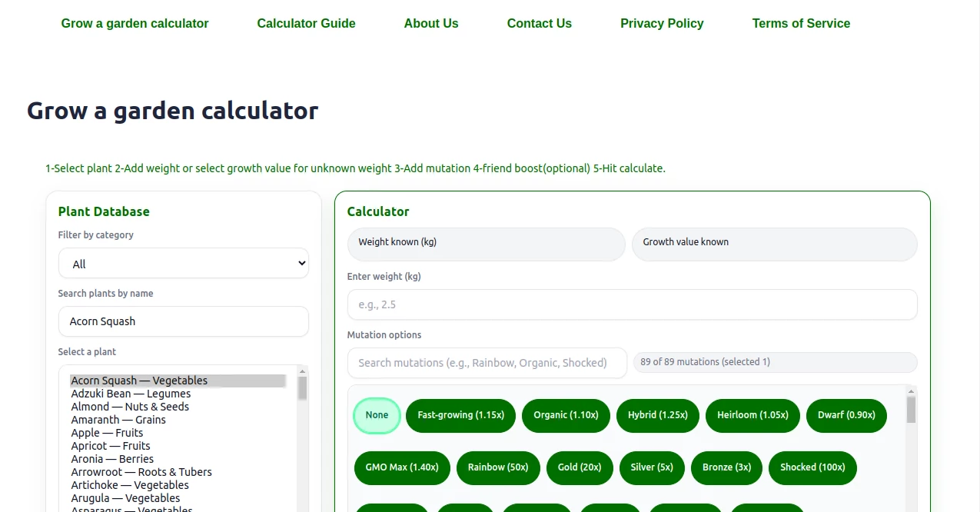The image size is (980, 512).
Task: Visit the Terms of Service page
Action: pos(801,23)
